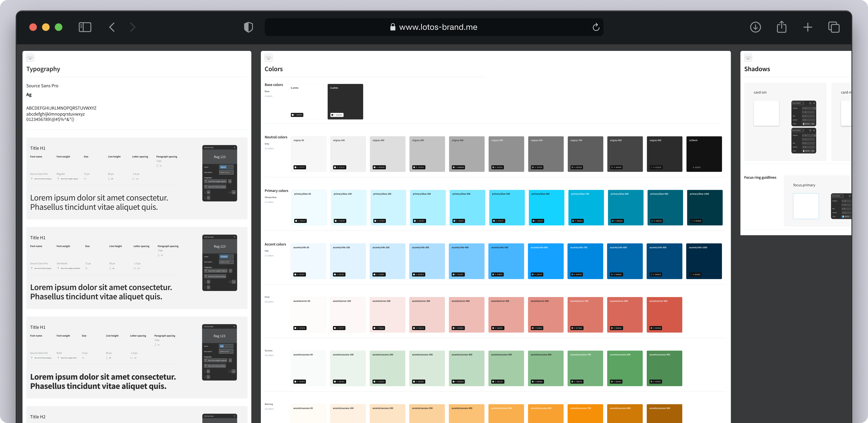Choose the accents/info-500 swatch

coord(506,261)
